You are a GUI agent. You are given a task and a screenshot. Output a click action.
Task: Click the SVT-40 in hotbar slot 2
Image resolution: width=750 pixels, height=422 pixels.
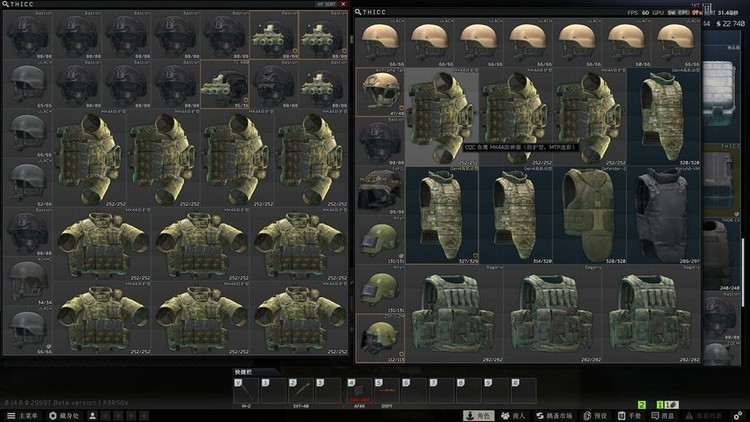(x=301, y=391)
